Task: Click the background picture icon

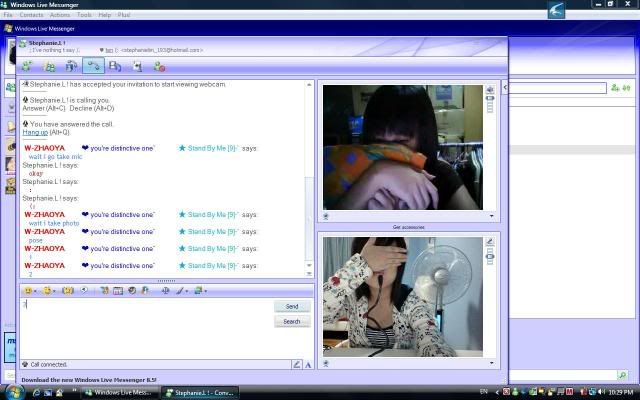Action: [198, 291]
